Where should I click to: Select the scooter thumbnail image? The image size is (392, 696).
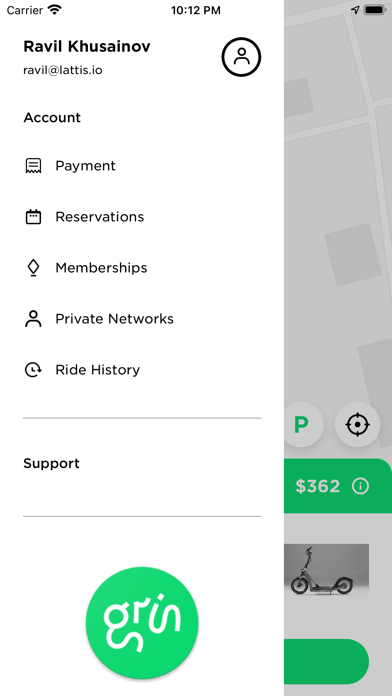pyautogui.click(x=327, y=570)
